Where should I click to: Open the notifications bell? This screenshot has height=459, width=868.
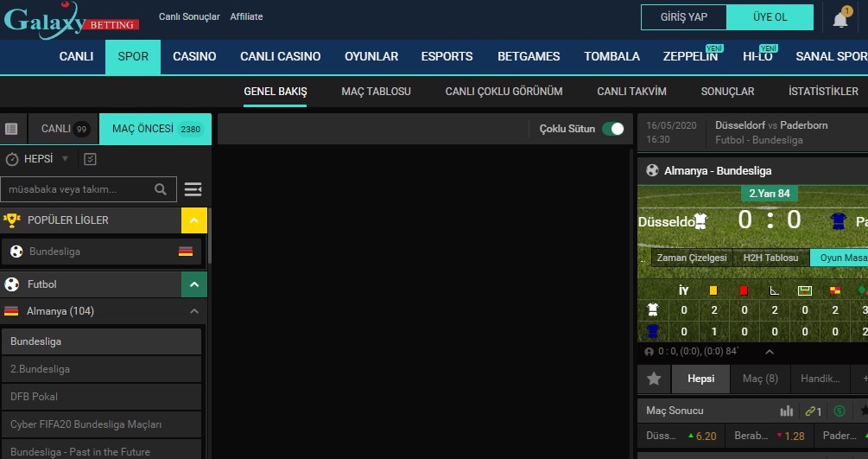[840, 19]
